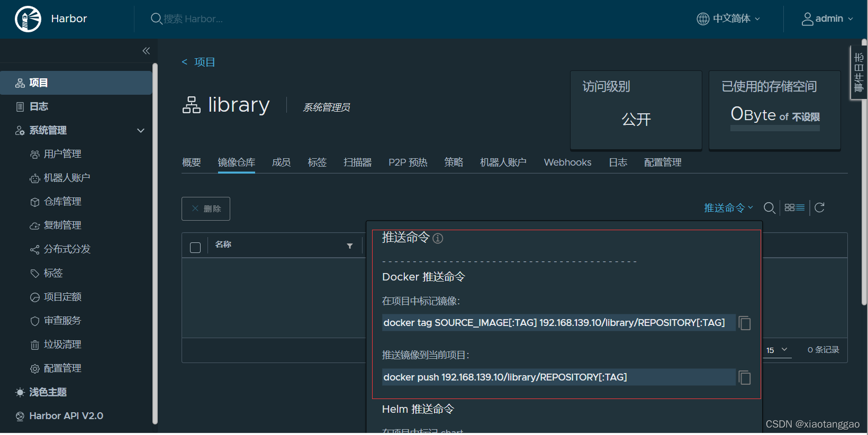Switch to the project 标签 tab
This screenshot has width=868, height=435.
click(x=318, y=162)
